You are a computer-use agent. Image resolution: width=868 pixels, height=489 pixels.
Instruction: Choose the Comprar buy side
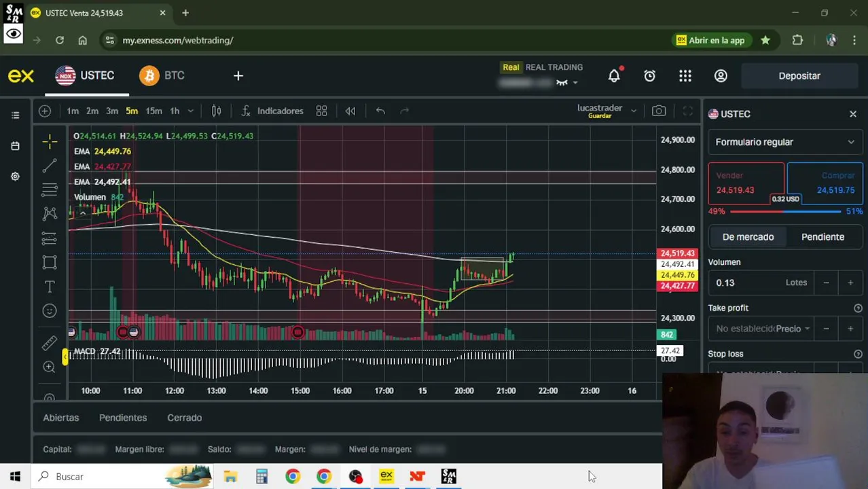(x=825, y=183)
